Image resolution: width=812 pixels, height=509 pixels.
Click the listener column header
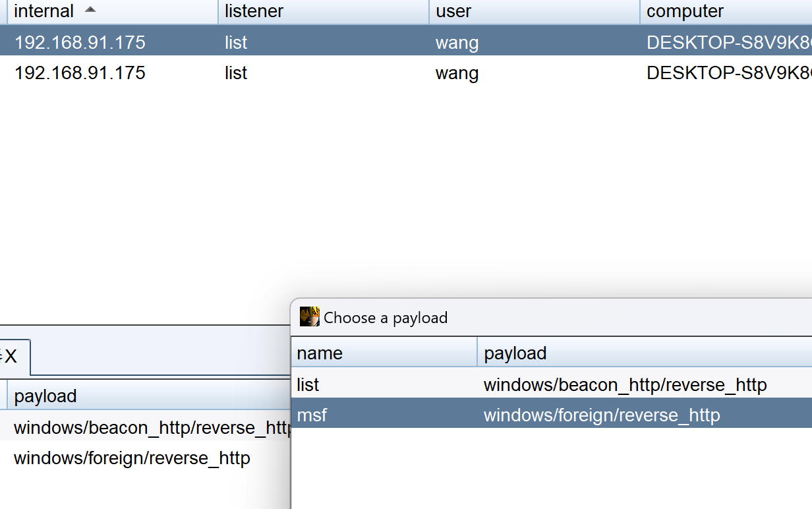tap(324, 11)
